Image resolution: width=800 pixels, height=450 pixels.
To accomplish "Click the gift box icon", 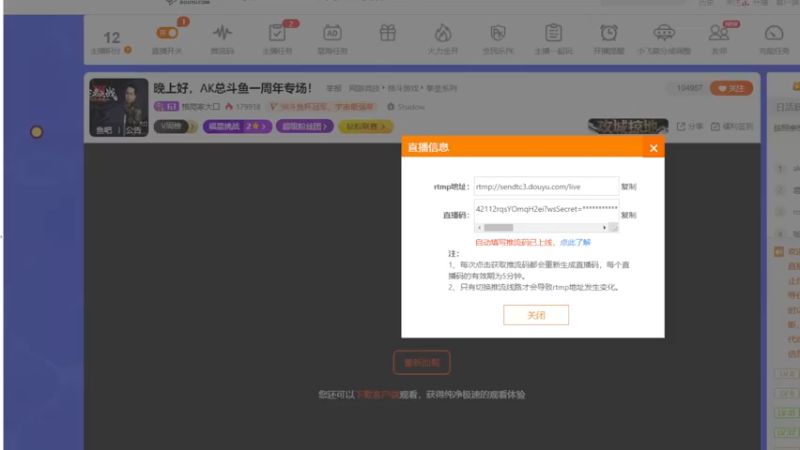I will click(x=388, y=33).
